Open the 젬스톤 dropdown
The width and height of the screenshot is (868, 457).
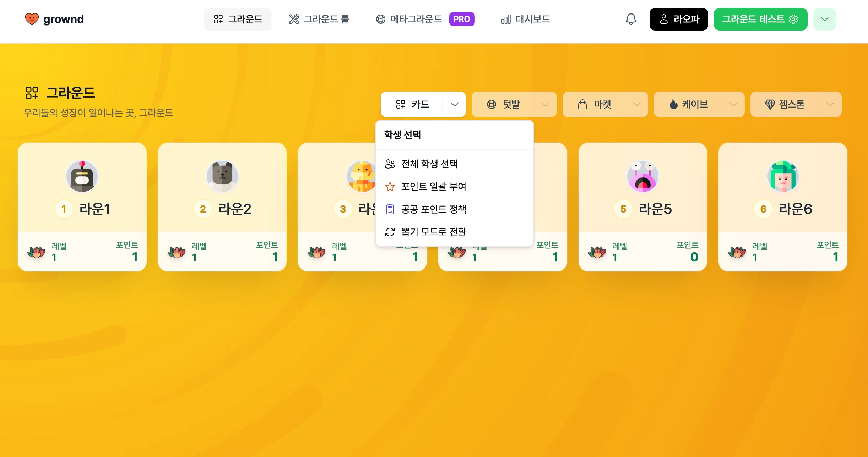pos(796,104)
